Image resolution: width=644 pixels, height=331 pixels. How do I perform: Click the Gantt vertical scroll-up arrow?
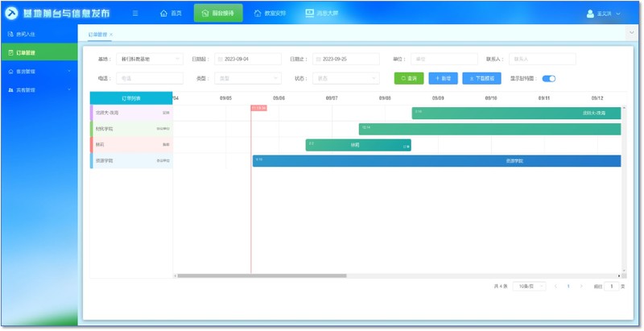[x=625, y=108]
